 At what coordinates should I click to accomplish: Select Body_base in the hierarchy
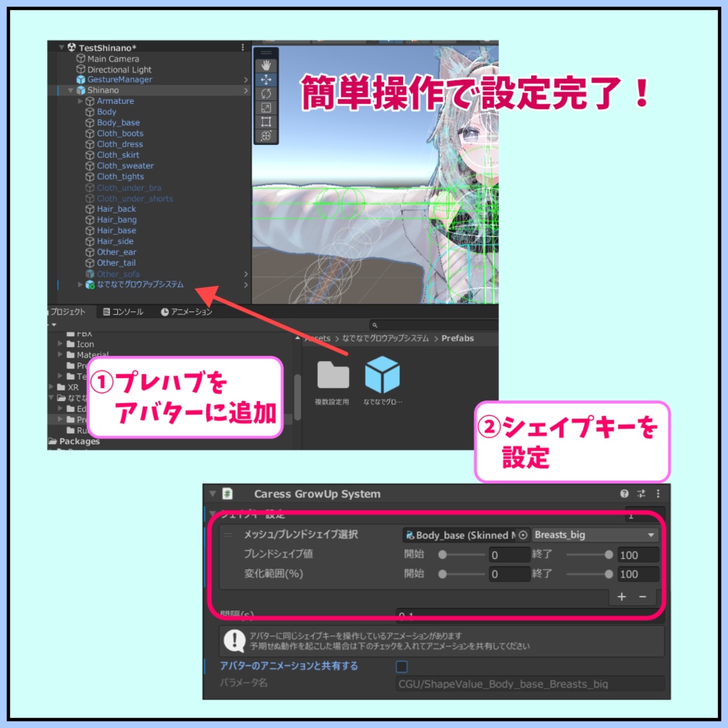[119, 122]
